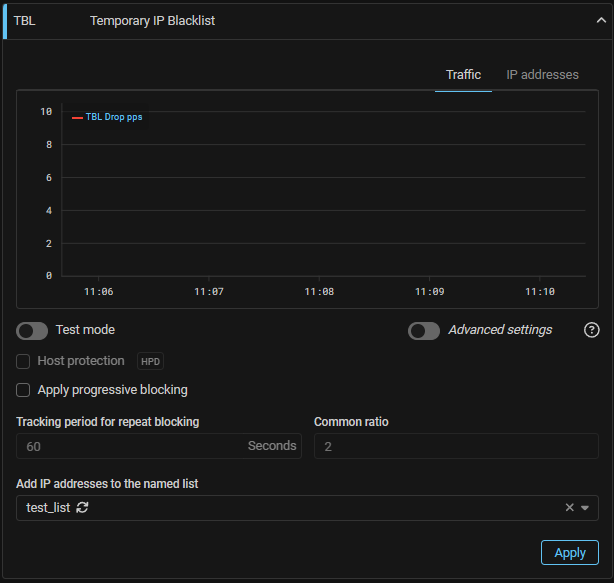Expand the named list dropdown arrow

coord(585,508)
